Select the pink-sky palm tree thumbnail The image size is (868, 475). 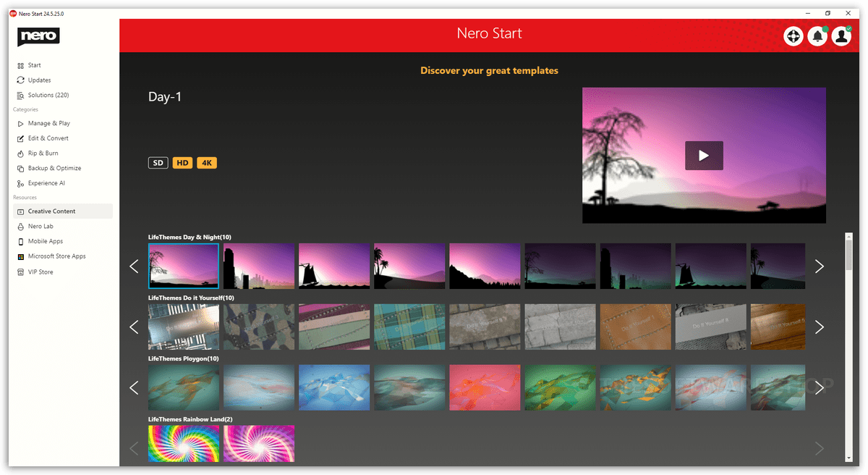409,266
